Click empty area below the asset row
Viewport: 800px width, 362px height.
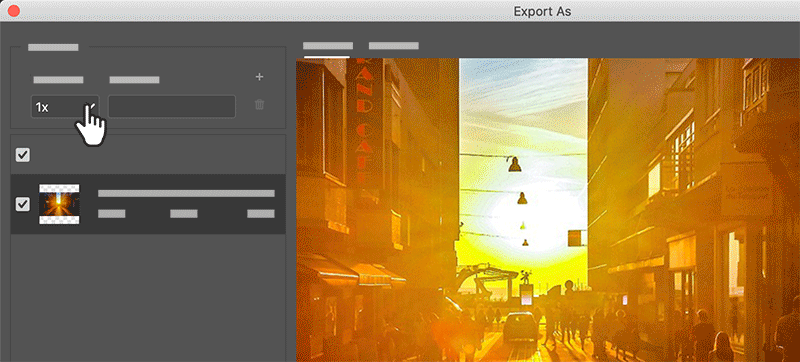click(x=148, y=298)
